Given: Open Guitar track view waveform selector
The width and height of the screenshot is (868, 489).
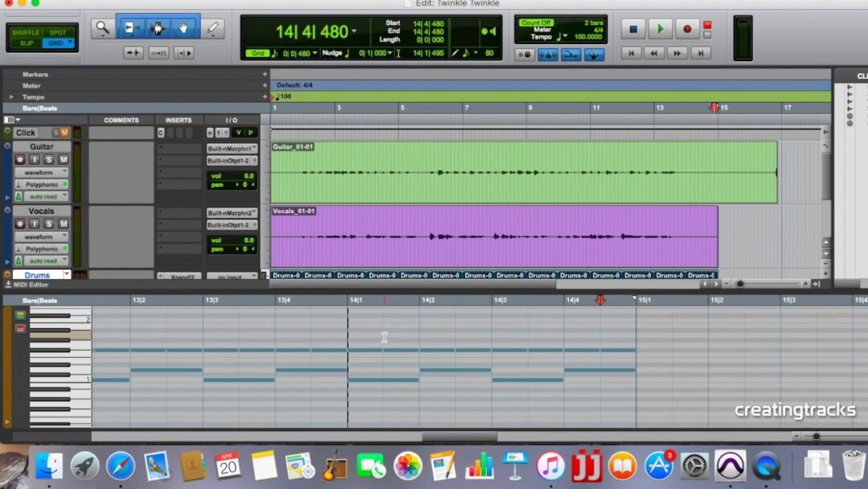Looking at the screenshot, I should click(42, 172).
